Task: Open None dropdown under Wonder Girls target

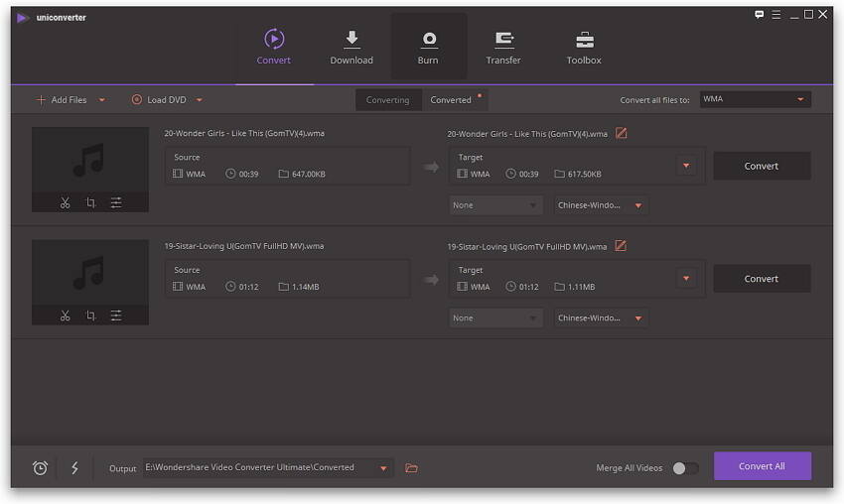Action: 495,205
